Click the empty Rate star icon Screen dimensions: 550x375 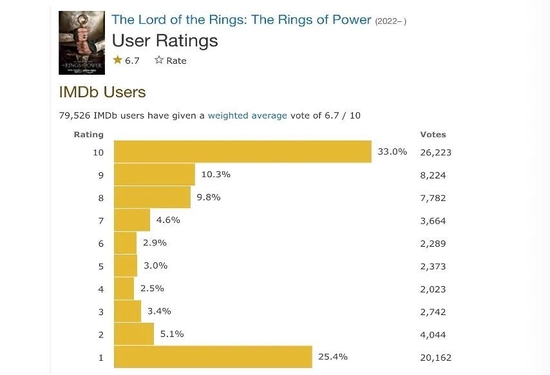pos(159,60)
